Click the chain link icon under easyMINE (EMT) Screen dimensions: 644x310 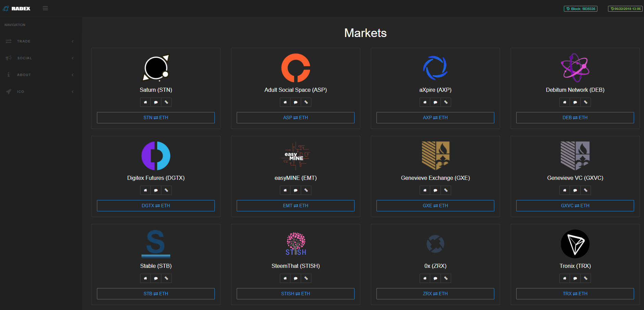(306, 190)
